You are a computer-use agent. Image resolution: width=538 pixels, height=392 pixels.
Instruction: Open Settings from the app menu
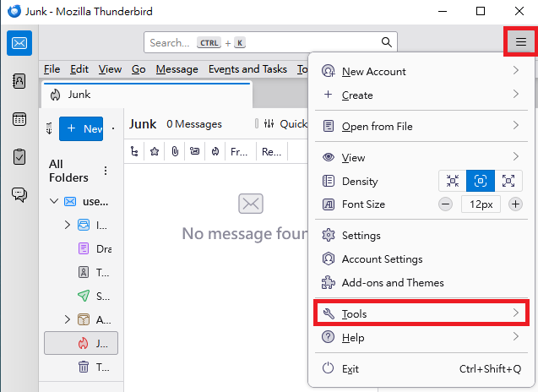click(421, 235)
